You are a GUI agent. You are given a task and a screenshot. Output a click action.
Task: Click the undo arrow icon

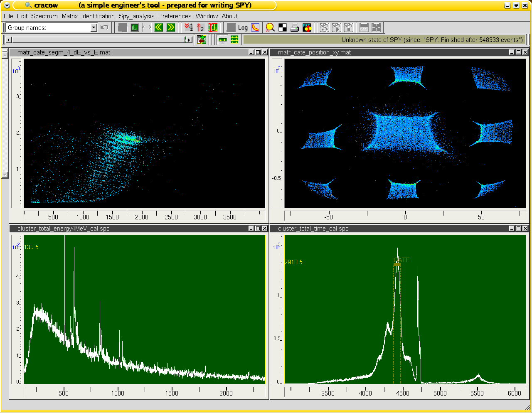pos(104,28)
